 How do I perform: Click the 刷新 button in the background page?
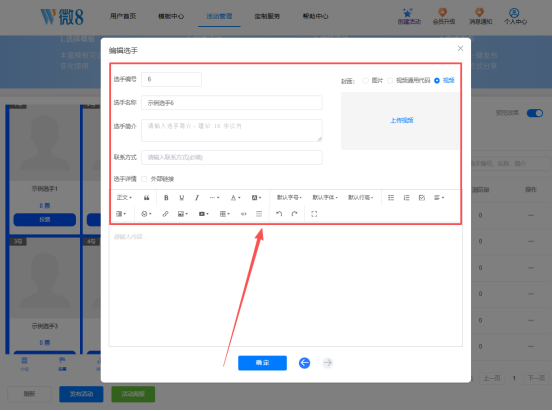[29, 394]
